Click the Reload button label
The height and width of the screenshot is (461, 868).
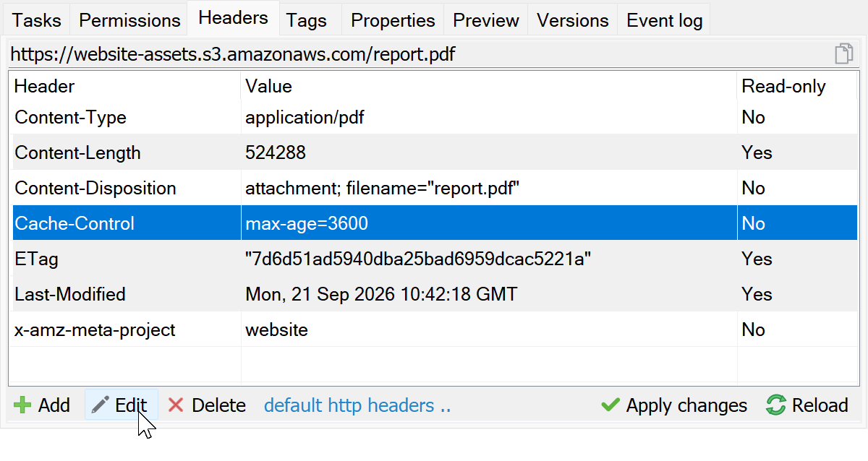(x=820, y=405)
